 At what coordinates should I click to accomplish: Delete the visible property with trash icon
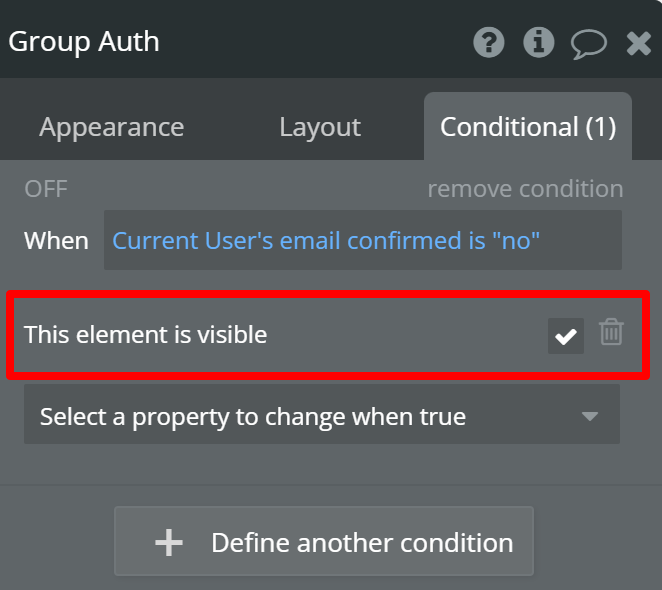tap(611, 332)
